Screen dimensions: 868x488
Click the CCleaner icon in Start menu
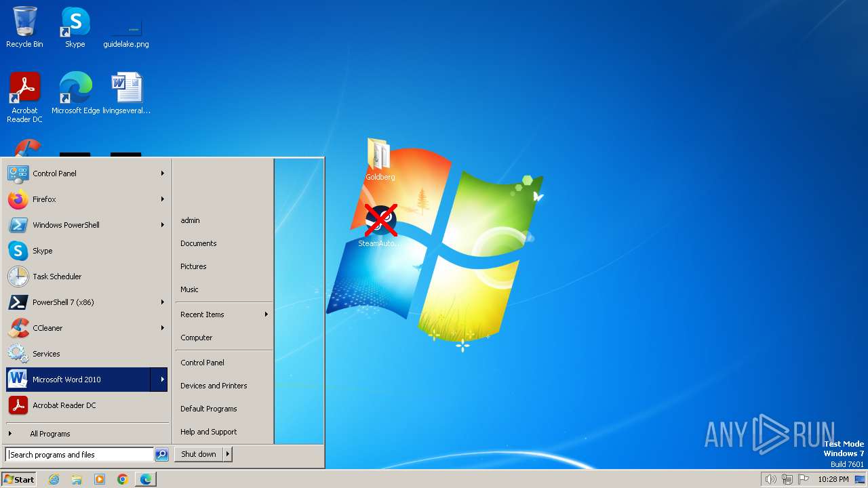tap(18, 328)
